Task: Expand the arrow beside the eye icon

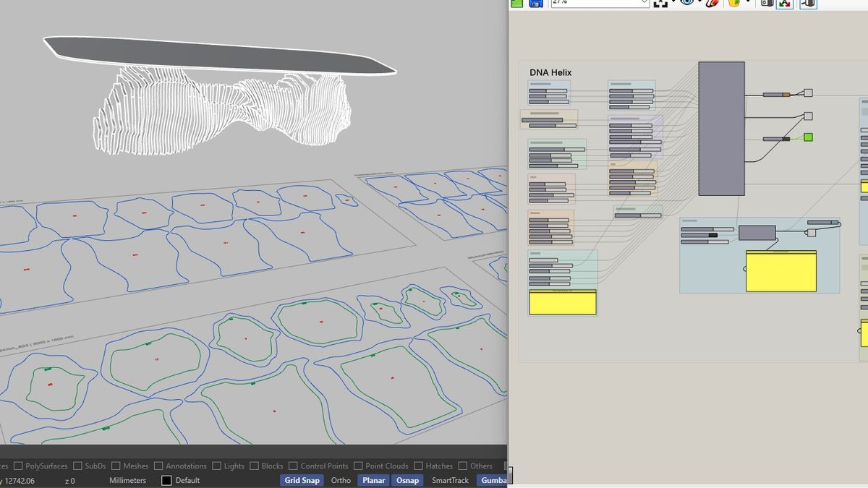Action: coord(699,3)
